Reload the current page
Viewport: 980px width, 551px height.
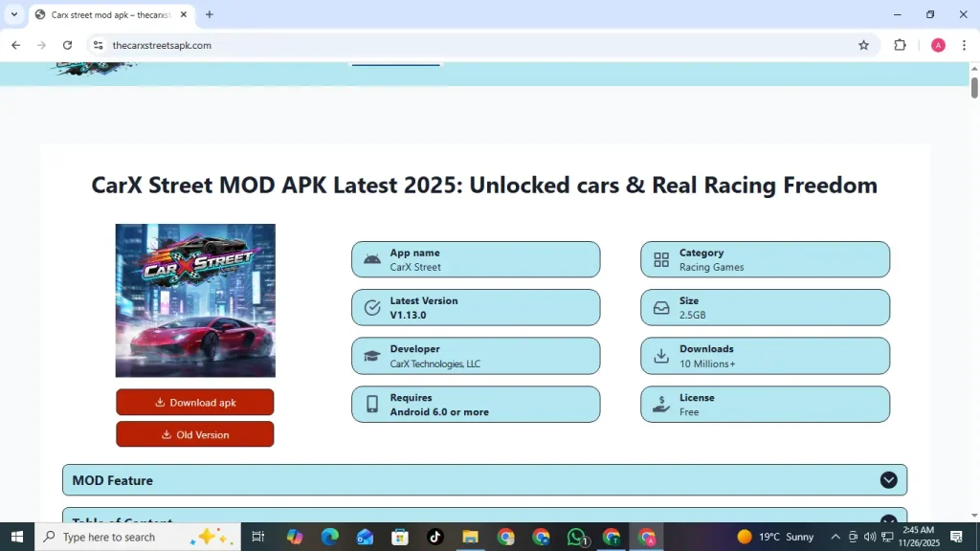(x=67, y=45)
